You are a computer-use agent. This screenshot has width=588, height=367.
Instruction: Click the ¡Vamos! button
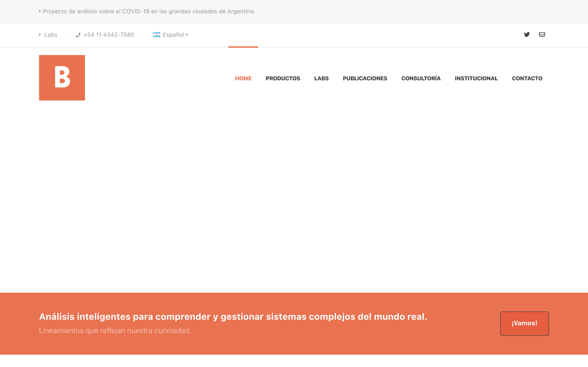tap(524, 324)
